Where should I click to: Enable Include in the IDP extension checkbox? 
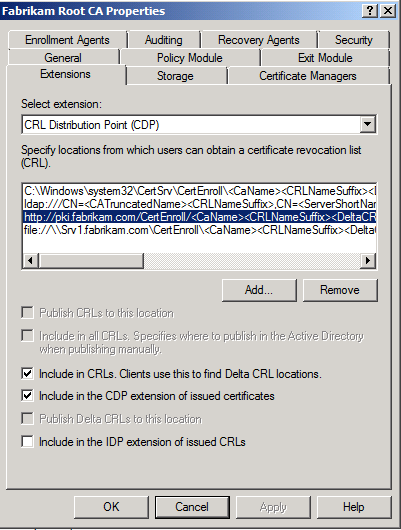click(x=27, y=441)
